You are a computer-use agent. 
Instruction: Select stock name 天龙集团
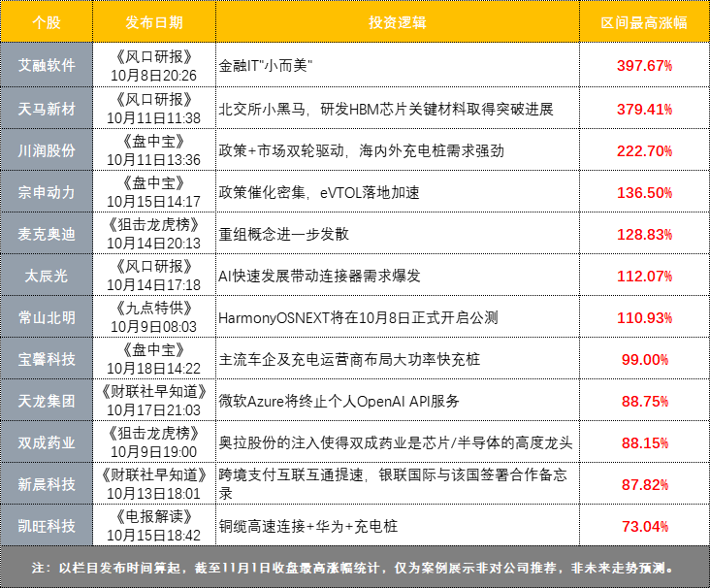47,401
